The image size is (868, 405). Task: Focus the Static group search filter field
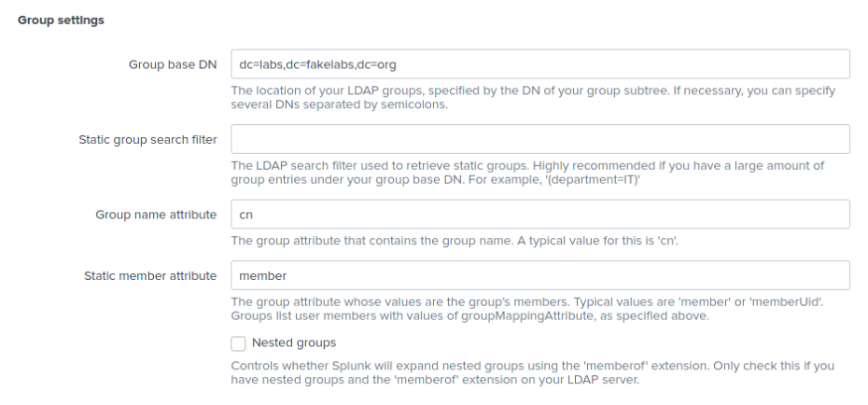pyautogui.click(x=539, y=139)
